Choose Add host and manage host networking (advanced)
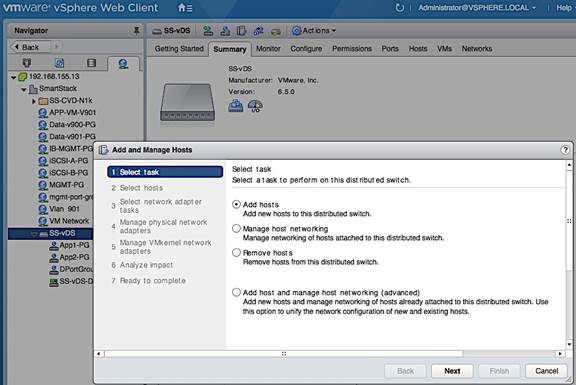 pos(236,292)
